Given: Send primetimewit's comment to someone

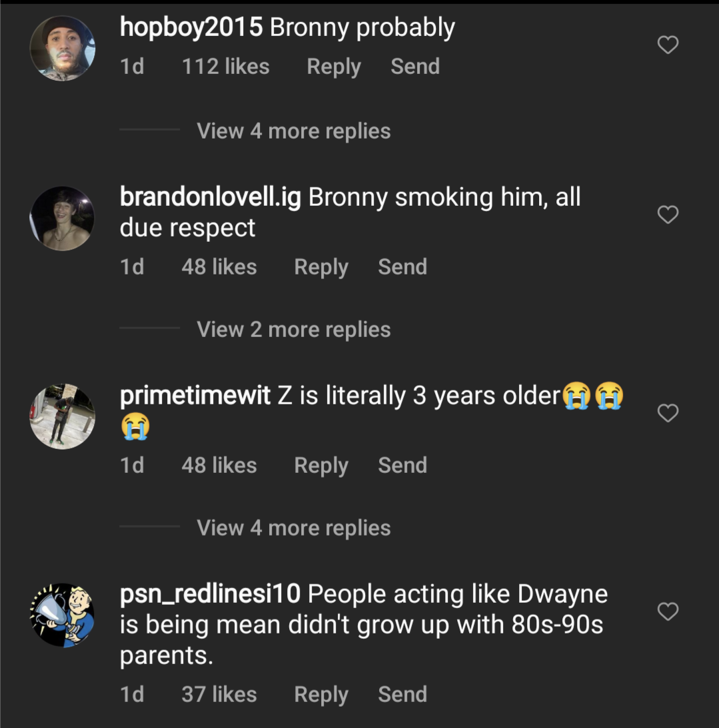Looking at the screenshot, I should [x=402, y=466].
